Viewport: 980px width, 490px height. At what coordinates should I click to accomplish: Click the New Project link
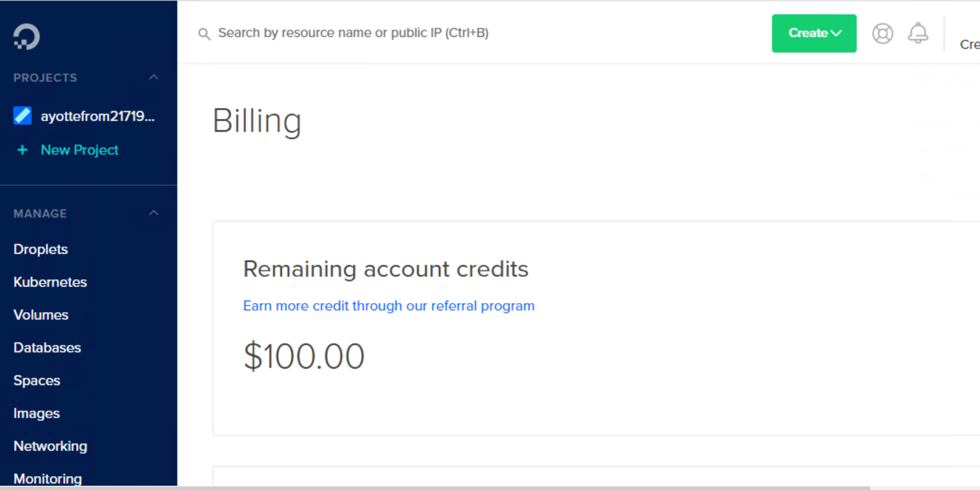[x=80, y=150]
